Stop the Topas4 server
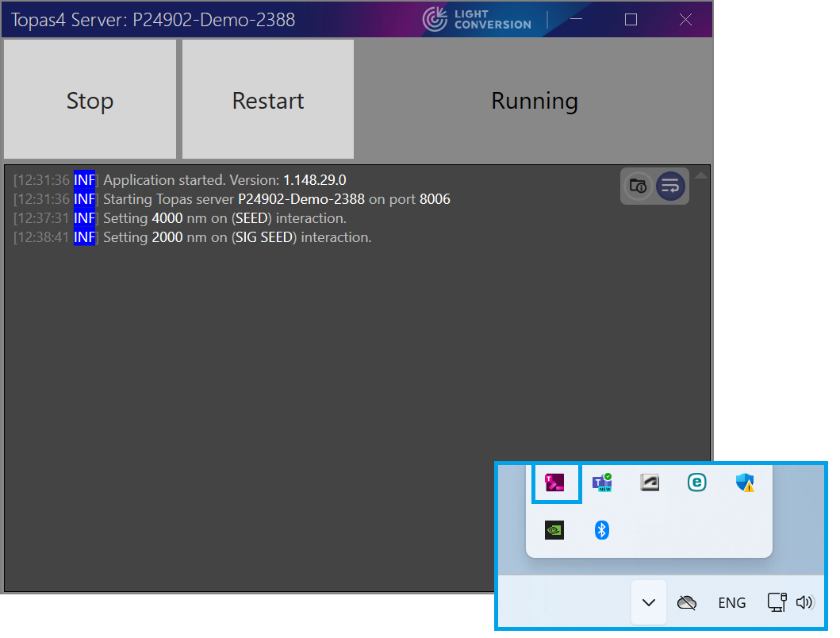This screenshot has height=638, width=840. click(x=90, y=99)
